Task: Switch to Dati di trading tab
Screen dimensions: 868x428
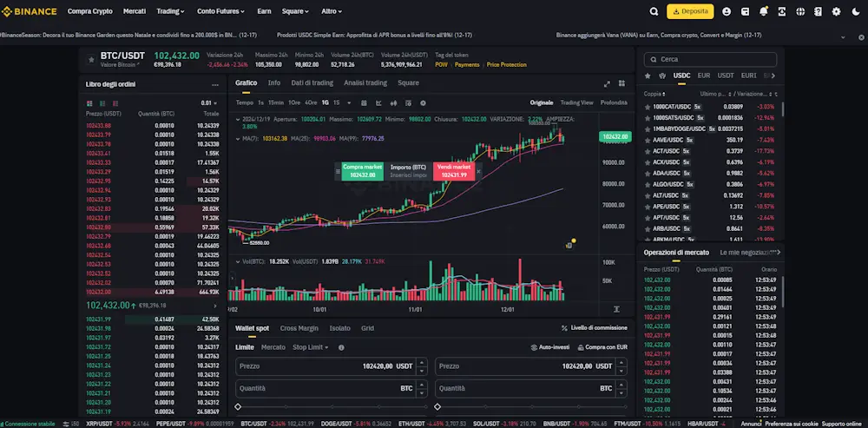Action: click(312, 83)
